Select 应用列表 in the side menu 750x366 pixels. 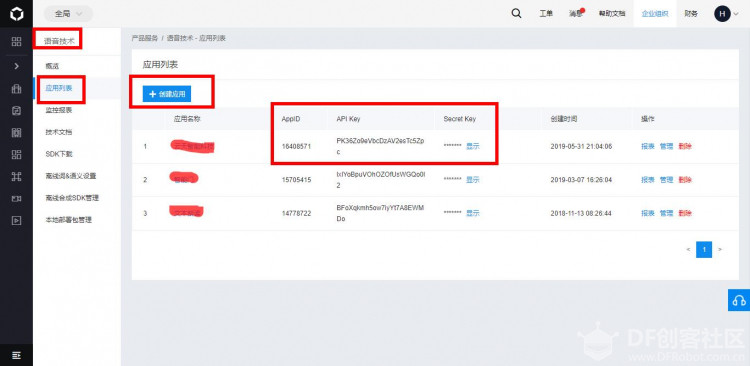(x=59, y=88)
